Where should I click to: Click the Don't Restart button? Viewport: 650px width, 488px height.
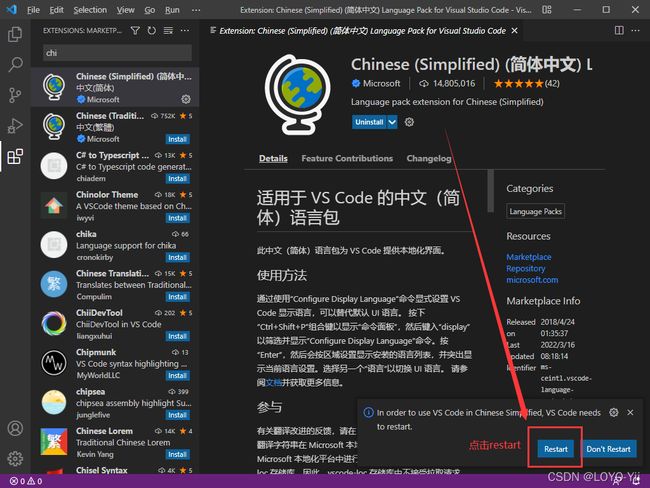tap(608, 449)
